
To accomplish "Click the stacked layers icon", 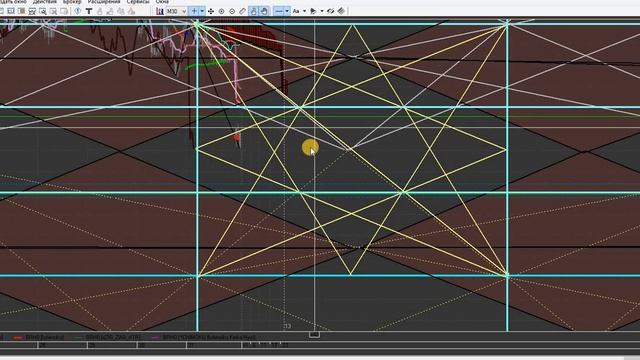I will [x=341, y=11].
